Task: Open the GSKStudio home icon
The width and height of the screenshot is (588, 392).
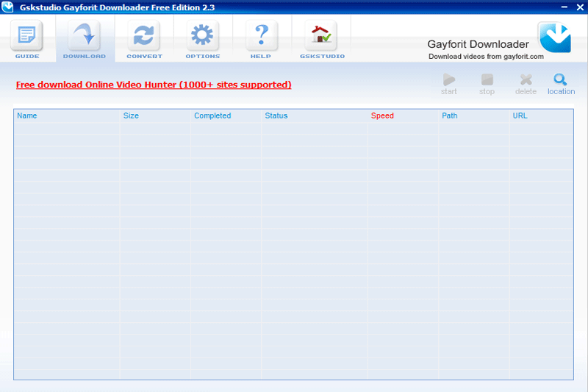Action: 321,36
